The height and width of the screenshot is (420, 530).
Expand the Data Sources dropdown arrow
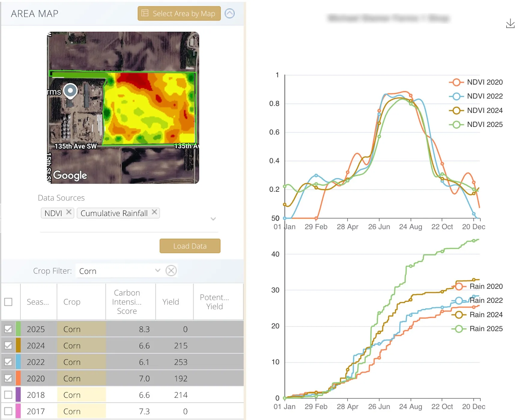213,219
